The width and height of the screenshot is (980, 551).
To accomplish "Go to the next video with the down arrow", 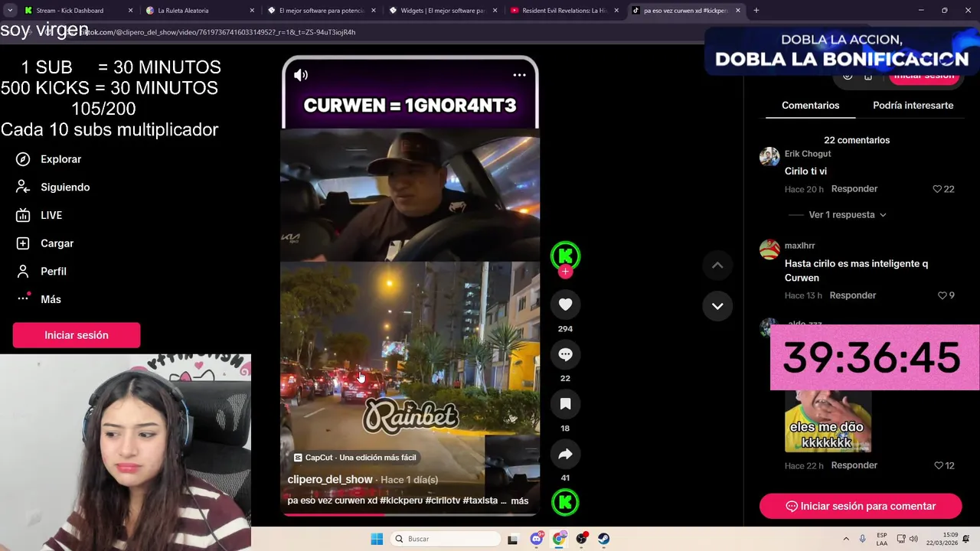I will [717, 306].
